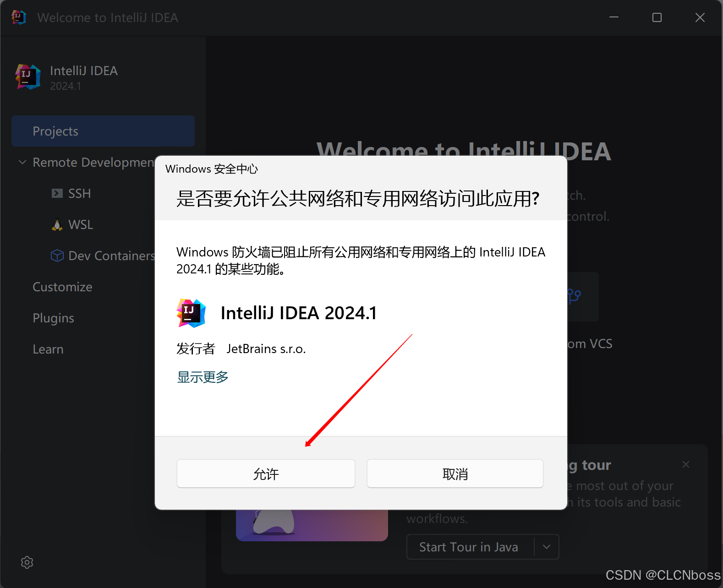Select the WSL entry
Image resolution: width=723 pixels, height=588 pixels.
[81, 224]
